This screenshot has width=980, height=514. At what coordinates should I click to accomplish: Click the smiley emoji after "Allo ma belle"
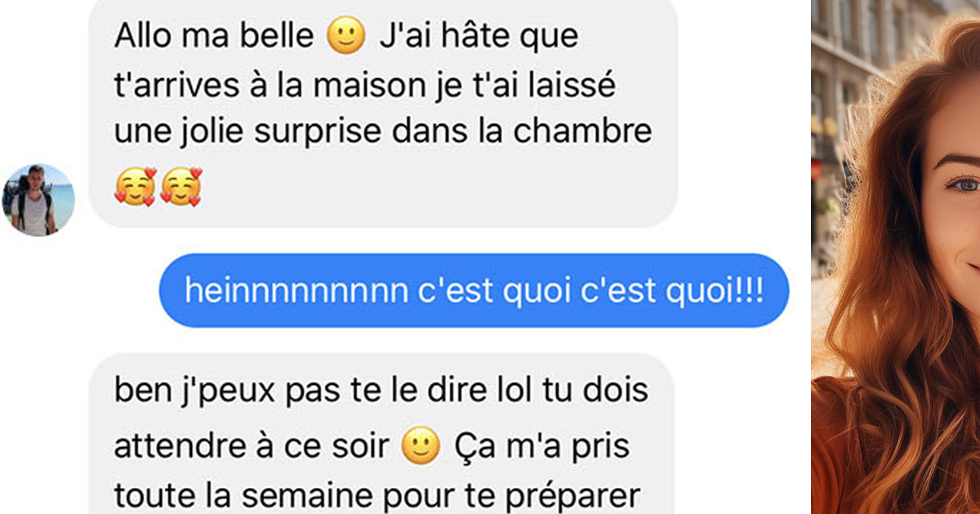point(345,37)
